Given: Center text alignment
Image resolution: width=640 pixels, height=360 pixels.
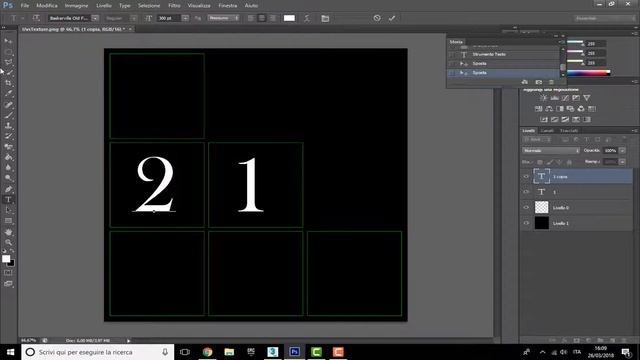Looking at the screenshot, I should pyautogui.click(x=262, y=18).
